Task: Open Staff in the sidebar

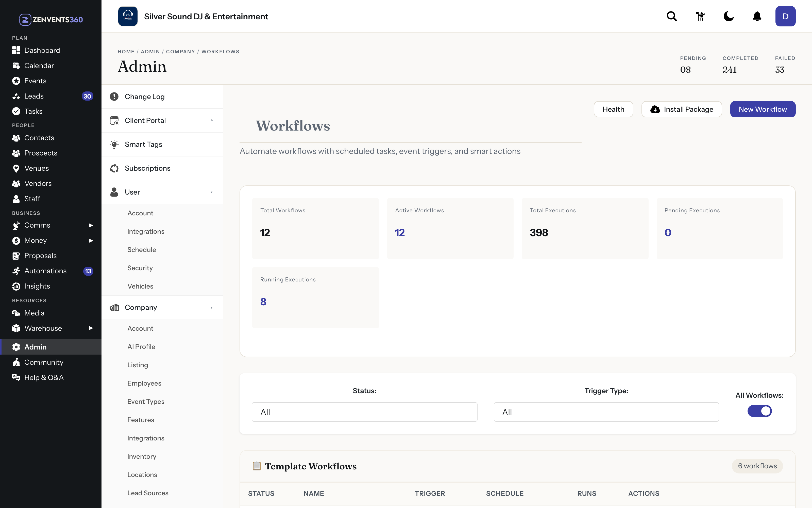Action: (x=51, y=199)
